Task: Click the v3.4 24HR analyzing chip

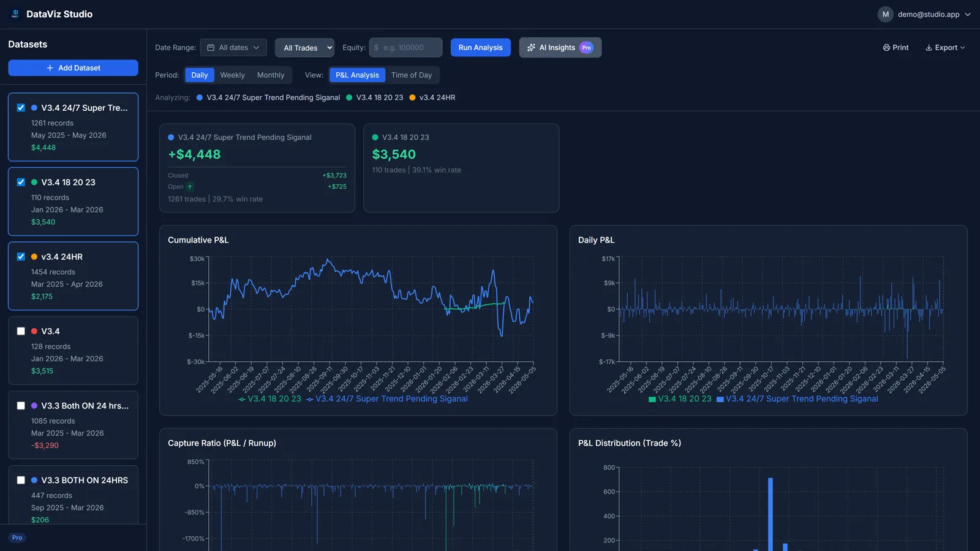Action: pyautogui.click(x=432, y=98)
